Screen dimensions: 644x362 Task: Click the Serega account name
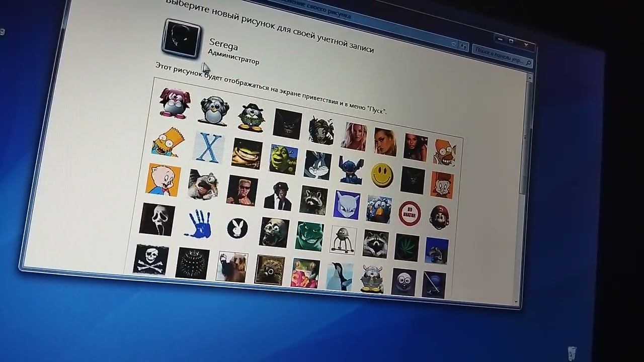(x=223, y=45)
